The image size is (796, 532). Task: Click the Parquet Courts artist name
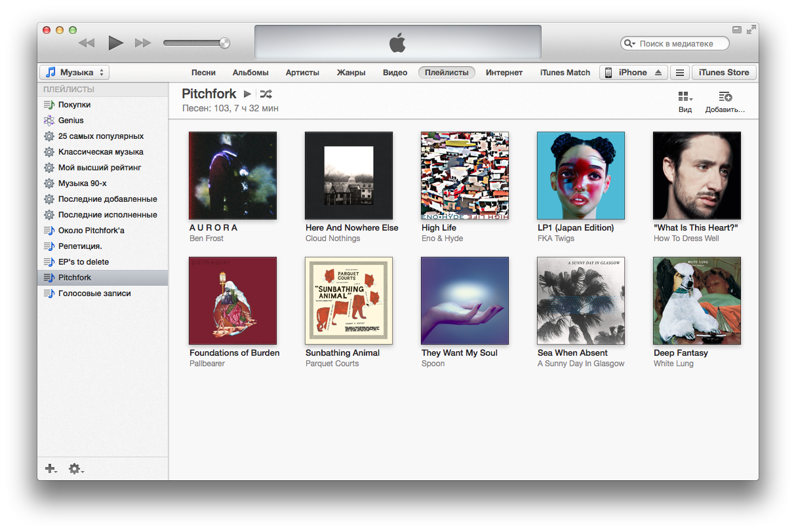[332, 364]
